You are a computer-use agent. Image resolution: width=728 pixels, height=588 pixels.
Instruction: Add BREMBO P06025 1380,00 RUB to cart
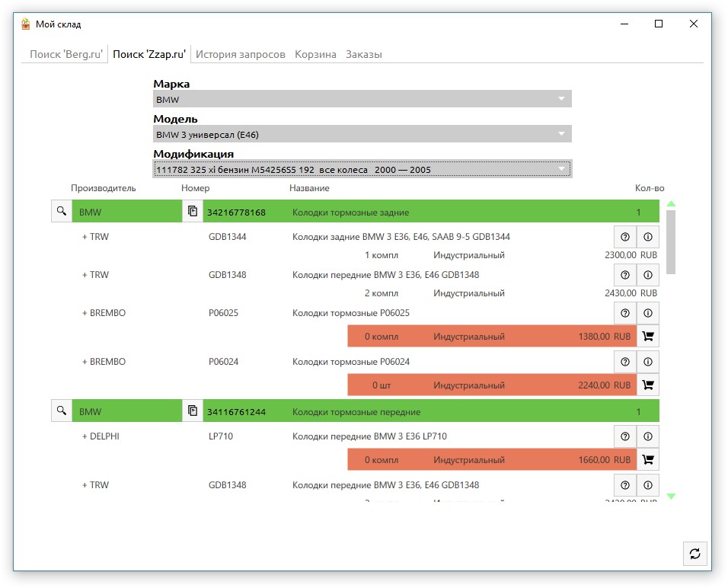coord(648,336)
